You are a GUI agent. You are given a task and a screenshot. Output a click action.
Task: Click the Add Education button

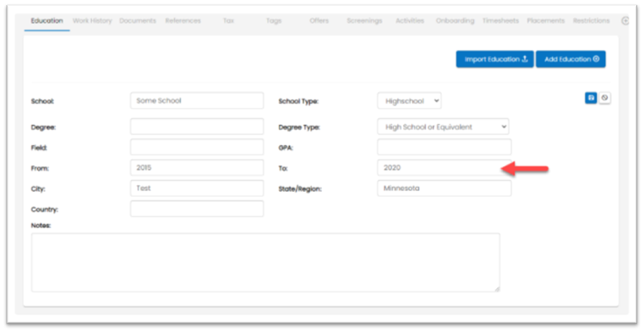click(x=570, y=59)
